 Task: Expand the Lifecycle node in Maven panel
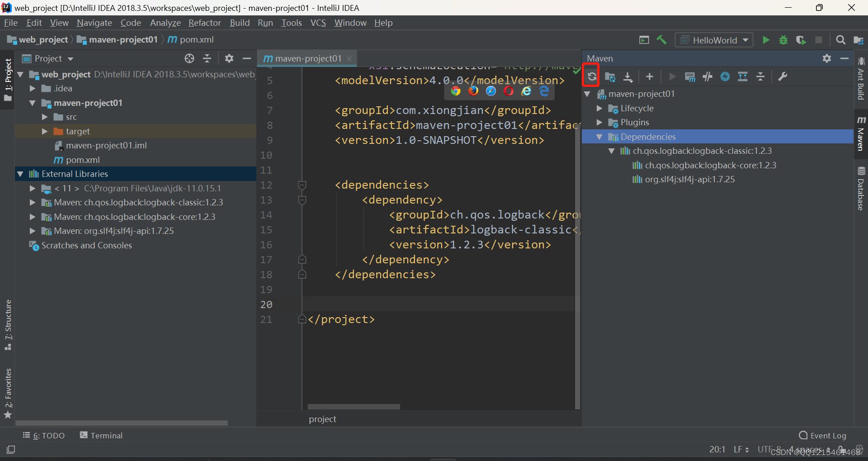point(599,109)
